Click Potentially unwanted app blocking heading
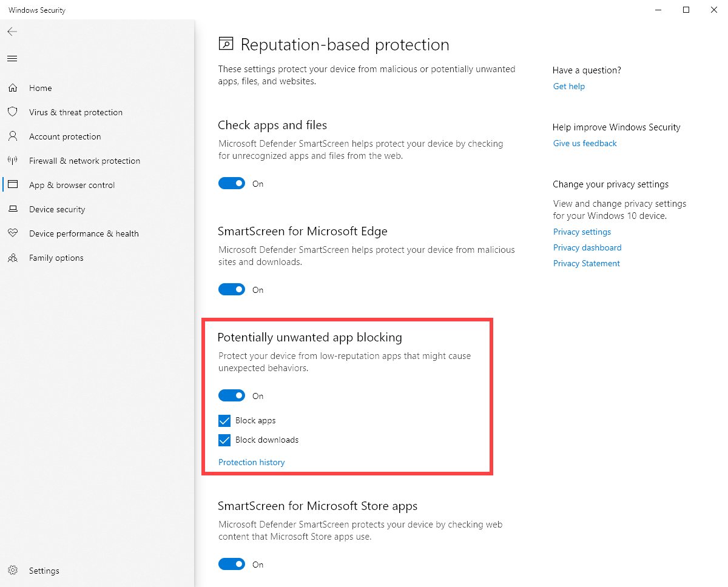Image resolution: width=728 pixels, height=587 pixels. pos(310,337)
